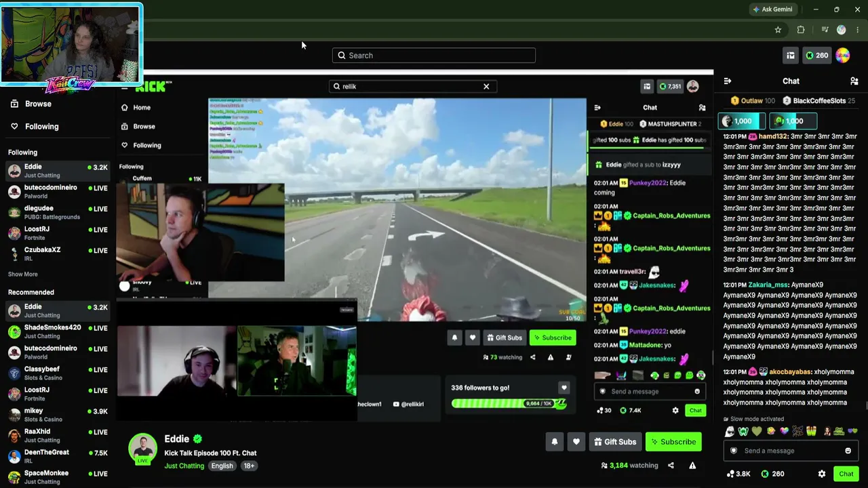
Task: Open the emoji picker in message box
Action: tap(848, 451)
